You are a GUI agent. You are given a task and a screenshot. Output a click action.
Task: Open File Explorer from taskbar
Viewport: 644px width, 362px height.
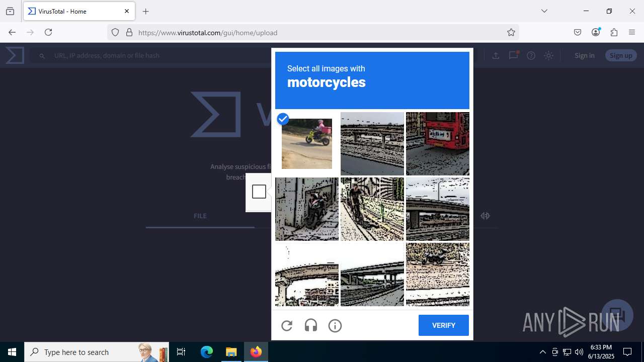click(x=231, y=352)
